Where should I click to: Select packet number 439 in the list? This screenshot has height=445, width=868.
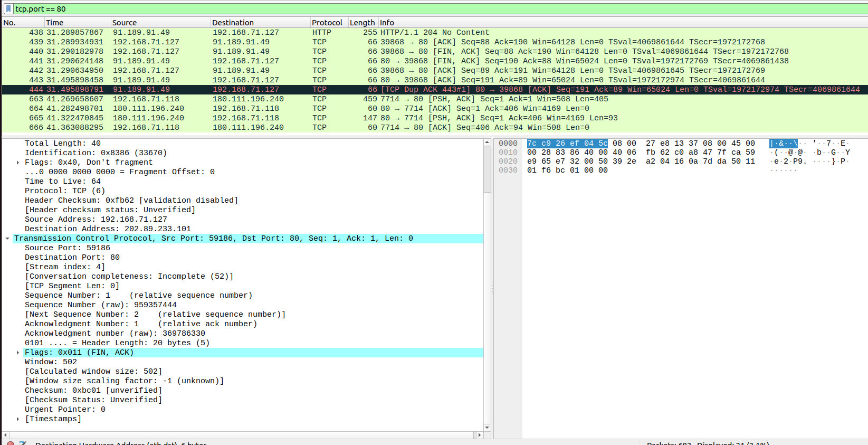point(435,42)
